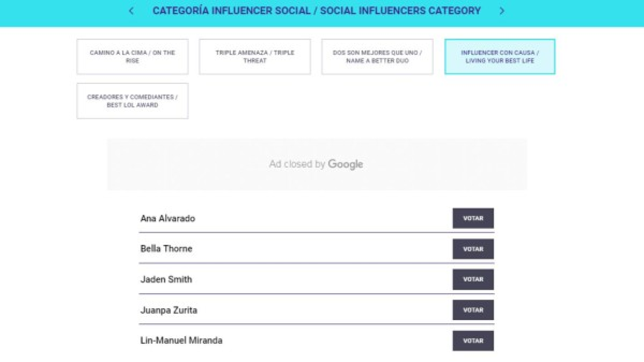Select the Lin-Manuel Miranda name text
This screenshot has height=362, width=644.
(181, 341)
